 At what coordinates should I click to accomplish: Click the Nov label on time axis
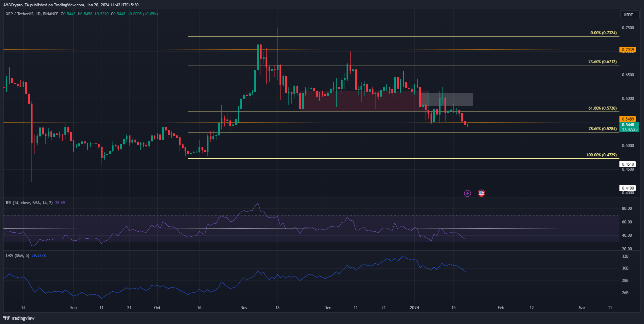click(244, 308)
